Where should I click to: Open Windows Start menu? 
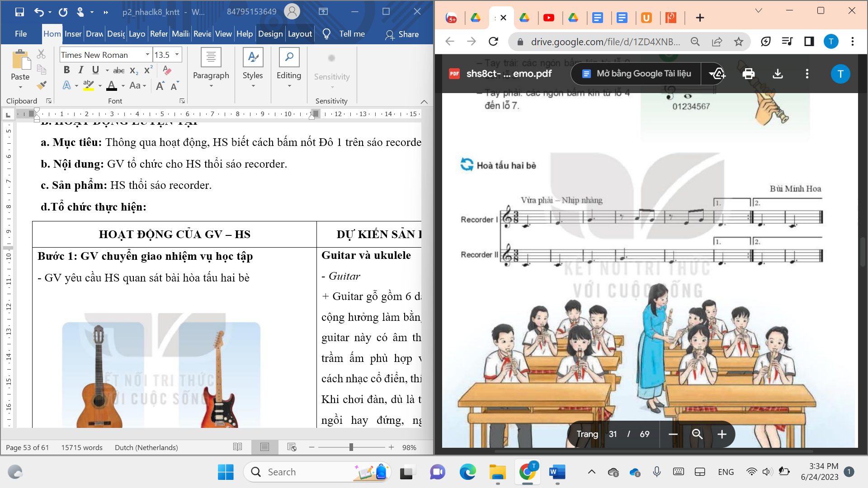click(x=226, y=472)
